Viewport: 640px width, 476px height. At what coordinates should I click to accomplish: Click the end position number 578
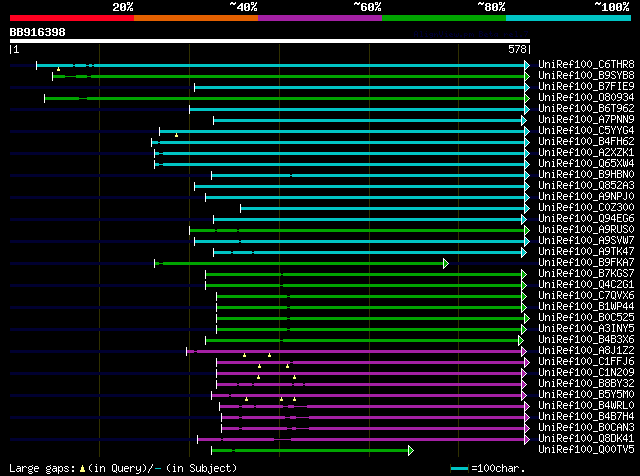point(517,49)
